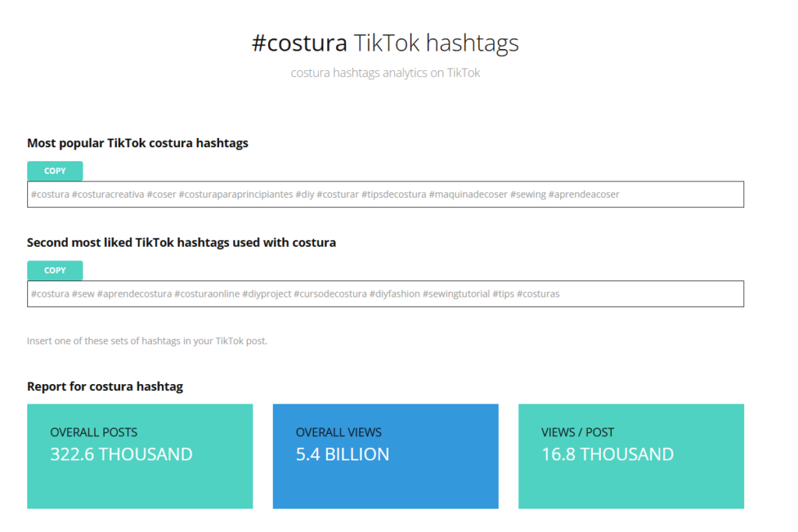Image resolution: width=798 pixels, height=532 pixels.
Task: Select the 322.6 THOUSAND figure
Action: 121,454
